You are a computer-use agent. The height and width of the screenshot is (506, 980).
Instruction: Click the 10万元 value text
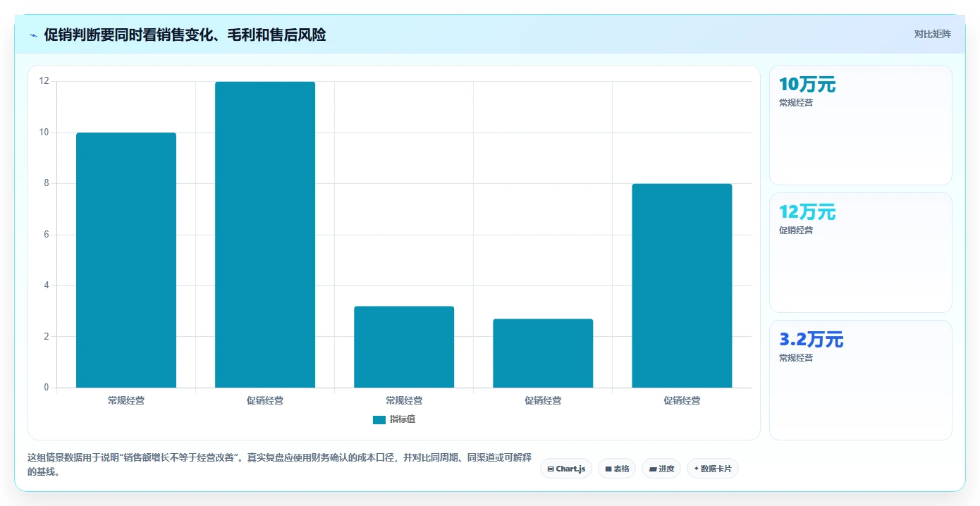(807, 85)
